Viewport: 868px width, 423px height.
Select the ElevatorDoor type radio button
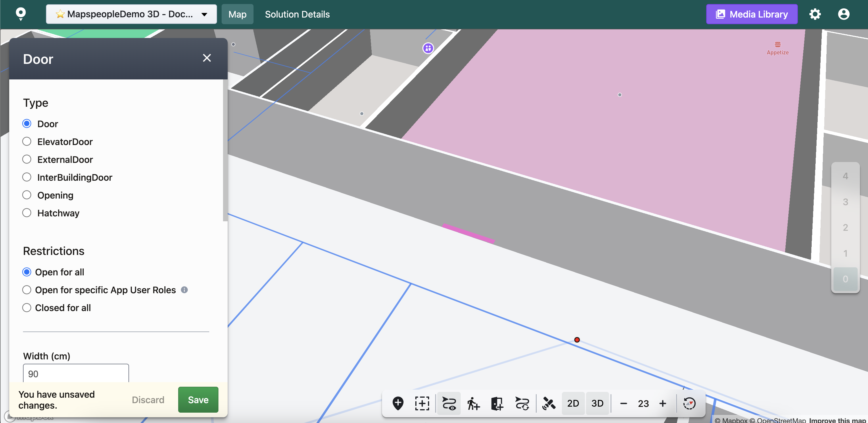click(27, 142)
